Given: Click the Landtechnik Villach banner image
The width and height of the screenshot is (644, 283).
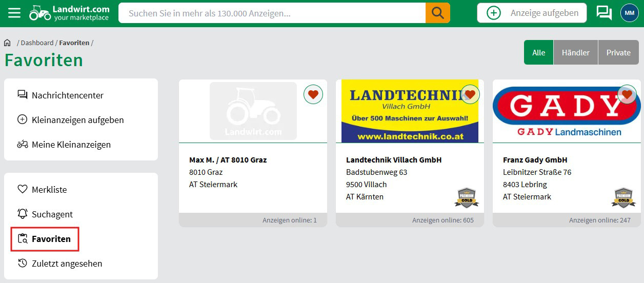Looking at the screenshot, I should click(x=410, y=111).
